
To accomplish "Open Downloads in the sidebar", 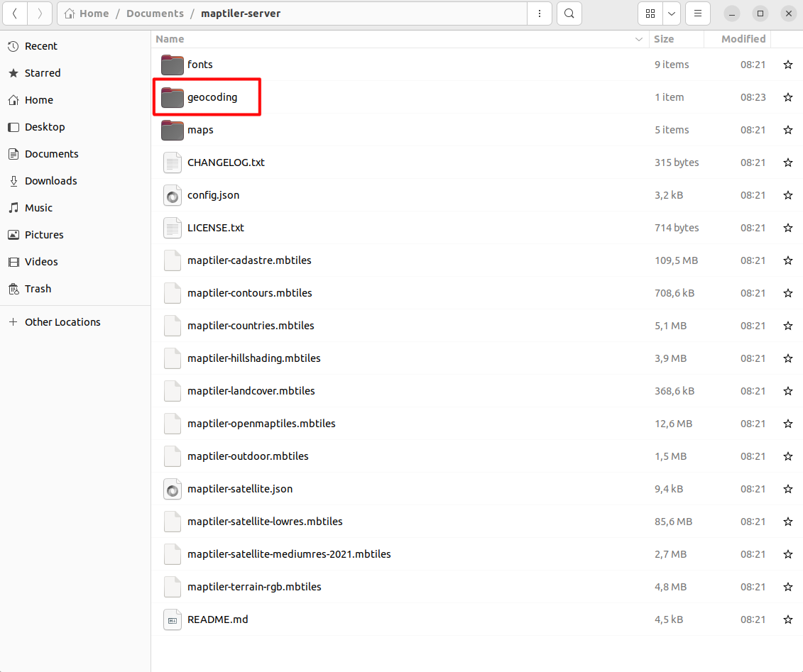I will pos(75,181).
